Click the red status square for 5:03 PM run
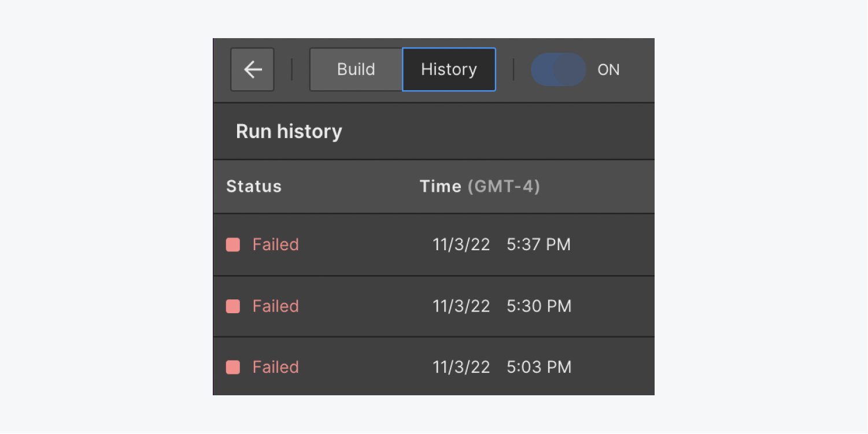868x434 pixels. (233, 367)
